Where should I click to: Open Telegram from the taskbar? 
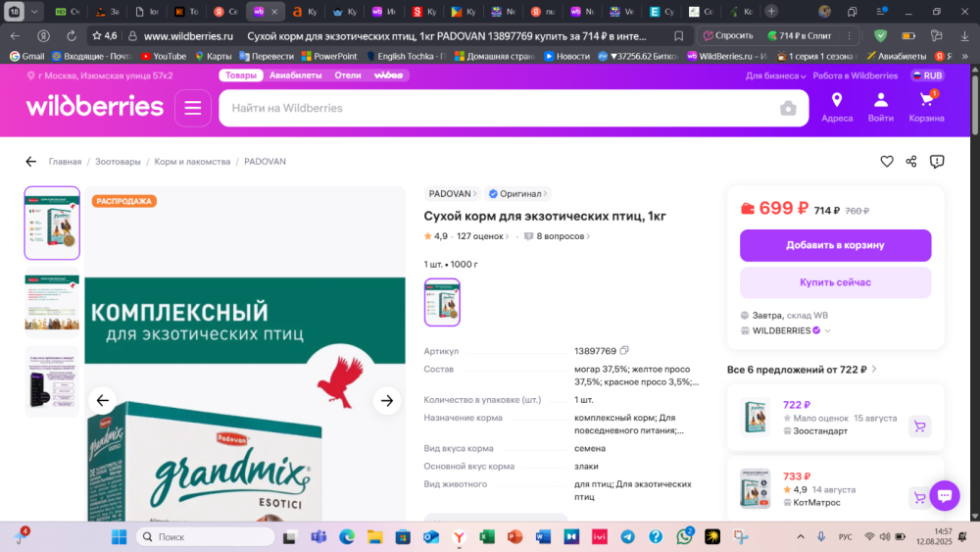[627, 537]
